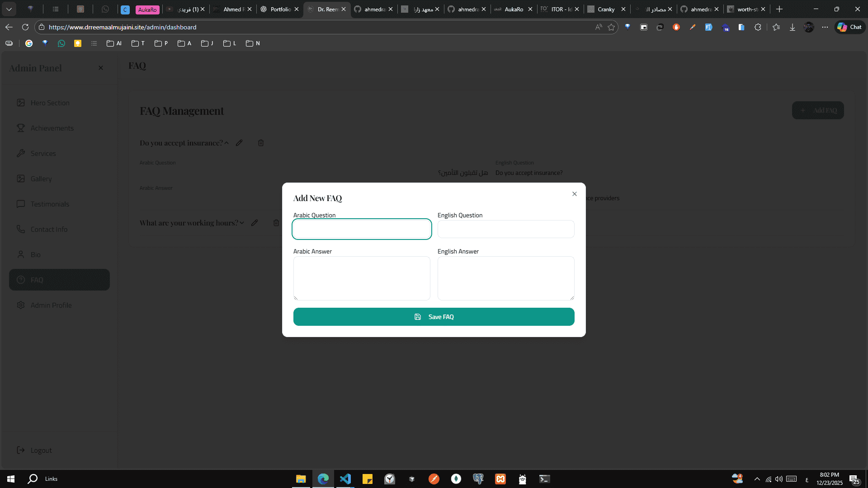Open browser favorites list icon

(776, 27)
